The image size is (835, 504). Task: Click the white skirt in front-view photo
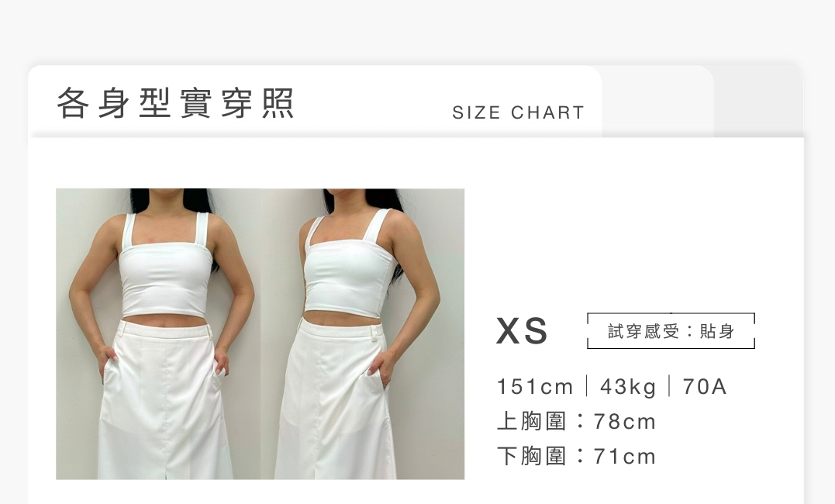coord(166,399)
